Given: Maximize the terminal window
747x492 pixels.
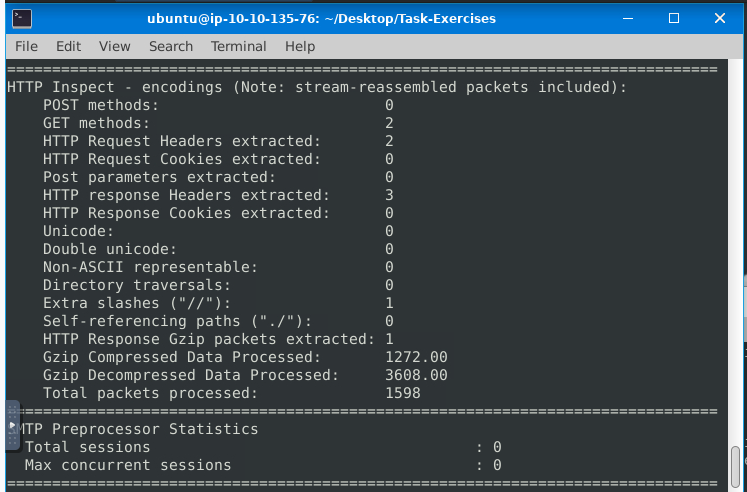Looking at the screenshot, I should (674, 18).
